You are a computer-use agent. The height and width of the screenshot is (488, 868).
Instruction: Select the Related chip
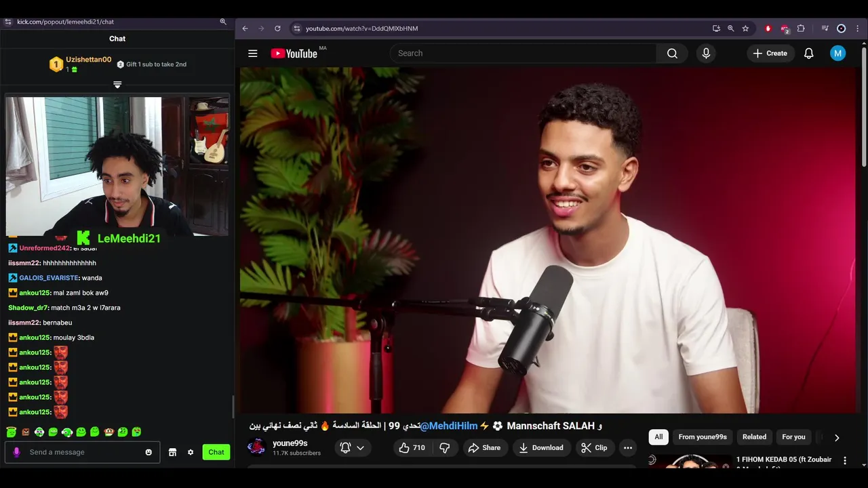[x=754, y=437]
